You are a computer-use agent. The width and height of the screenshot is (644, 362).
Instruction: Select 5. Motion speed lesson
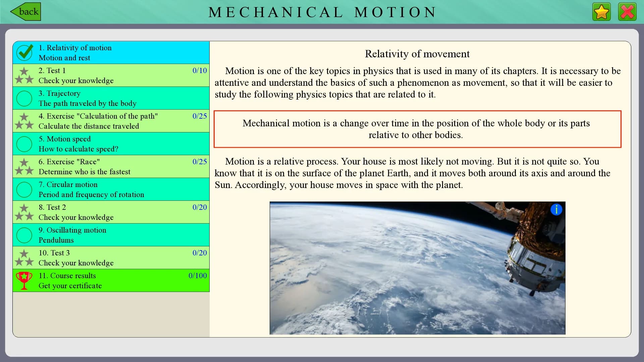tap(111, 144)
